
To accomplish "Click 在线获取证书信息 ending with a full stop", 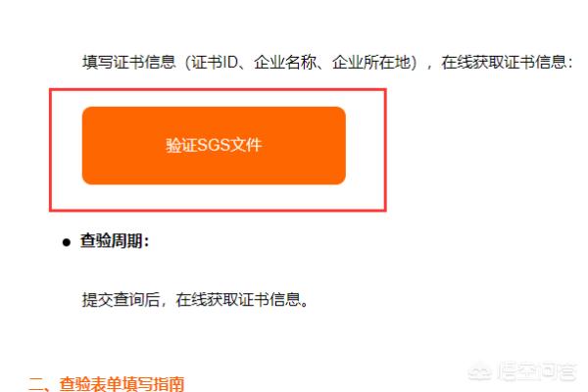I will (x=238, y=300).
